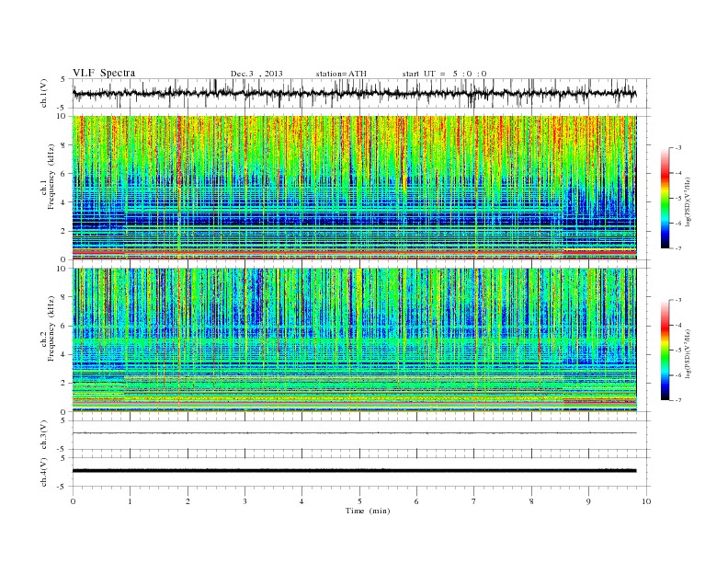Click the "10" tick on the time axis
728x563 pixels.
point(646,501)
